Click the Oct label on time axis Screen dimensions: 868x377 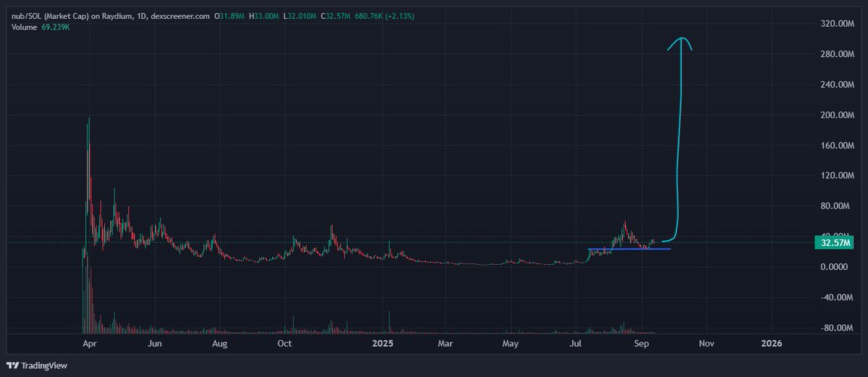coord(286,343)
